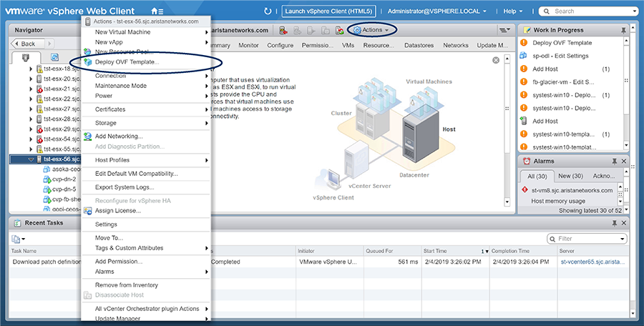Click the cvp-dn-5 VM icon in tree
Viewport: 644px width, 326px height.
(47, 189)
